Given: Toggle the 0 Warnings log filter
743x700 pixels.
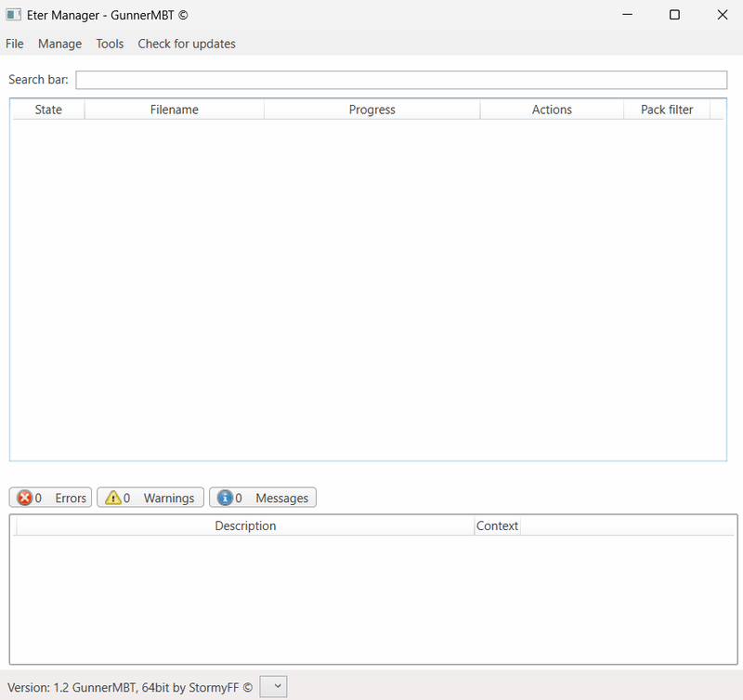Looking at the screenshot, I should 150,498.
